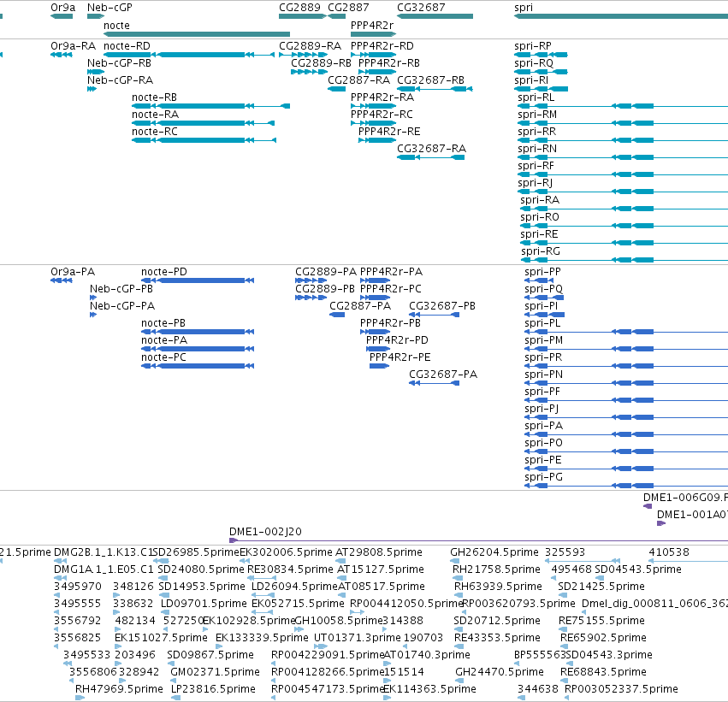Click protein spri-PP
This screenshot has width=728, height=702.
(x=539, y=280)
